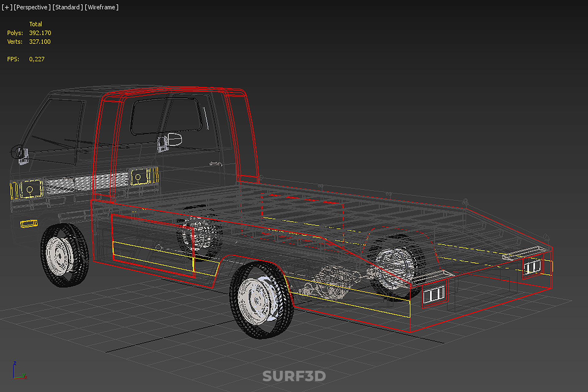
Task: Click the SURF3D watermark text
Action: click(294, 376)
